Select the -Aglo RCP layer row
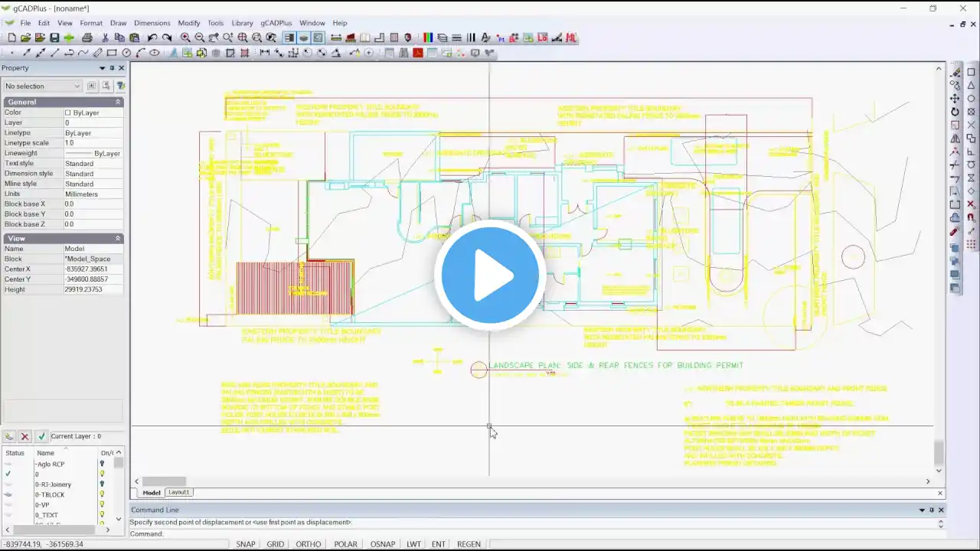980x551 pixels. point(57,465)
